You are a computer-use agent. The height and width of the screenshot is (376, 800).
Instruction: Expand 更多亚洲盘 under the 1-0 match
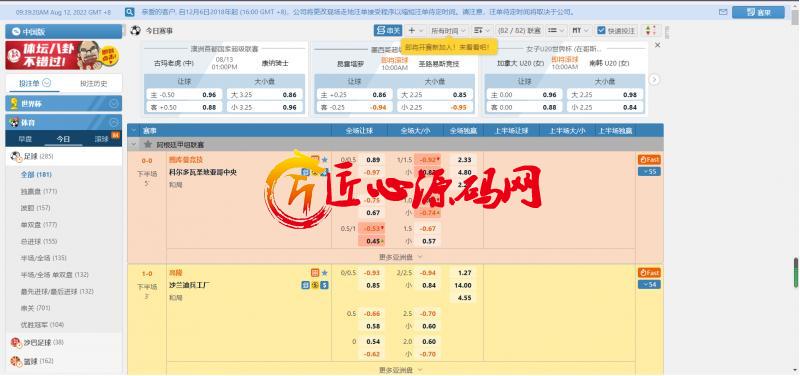coord(401,370)
